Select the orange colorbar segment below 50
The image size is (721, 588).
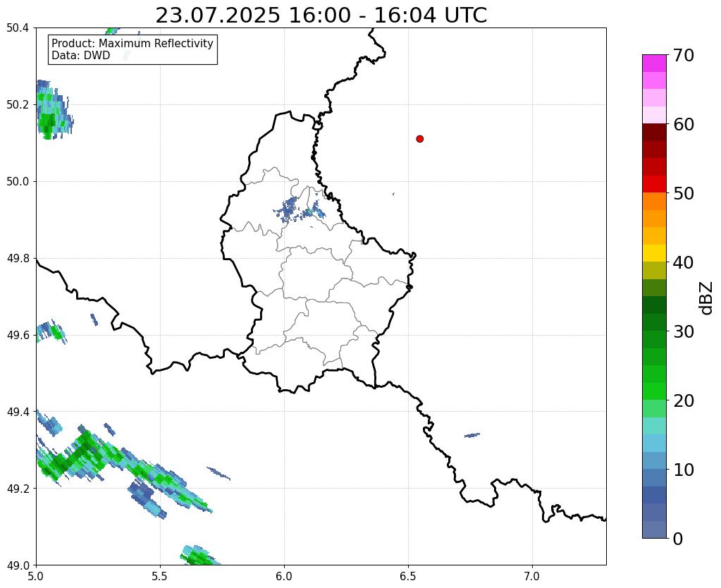654,202
